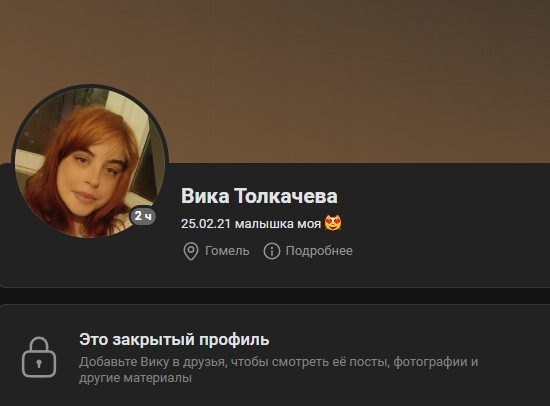Click the circled info icon
Screen dimensions: 550x406
coord(272,251)
